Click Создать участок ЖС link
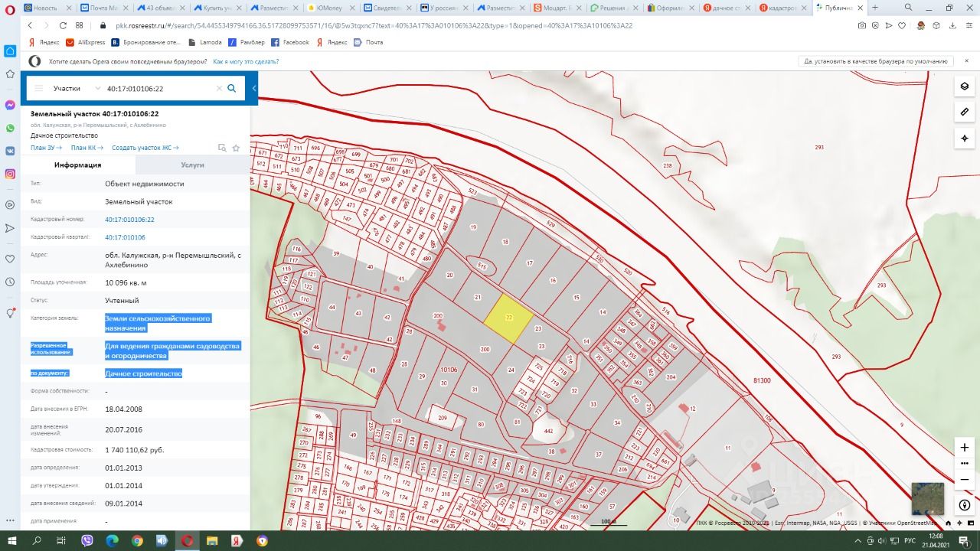The height and width of the screenshot is (551, 980). pos(145,148)
